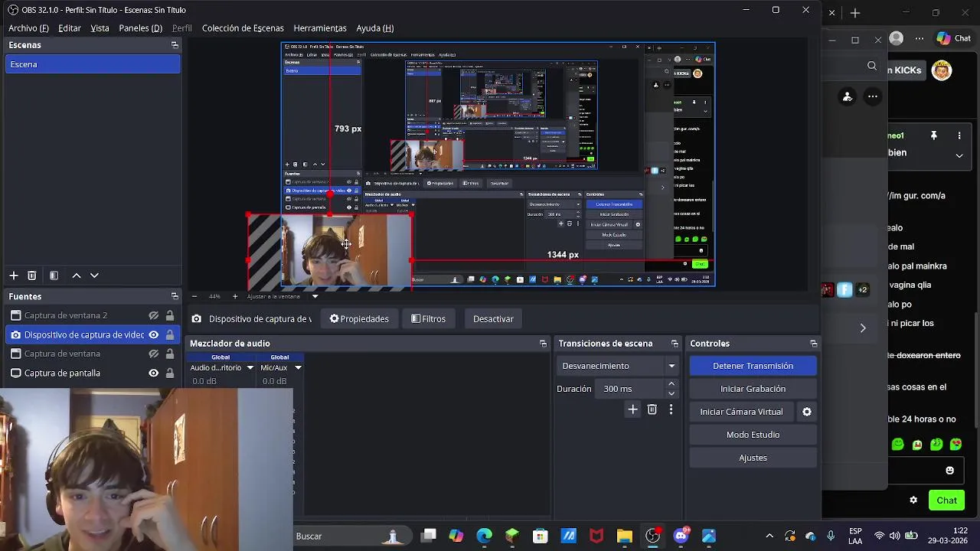Image resolution: width=980 pixels, height=551 pixels.
Task: Click the green Chat send button
Action: (x=946, y=500)
